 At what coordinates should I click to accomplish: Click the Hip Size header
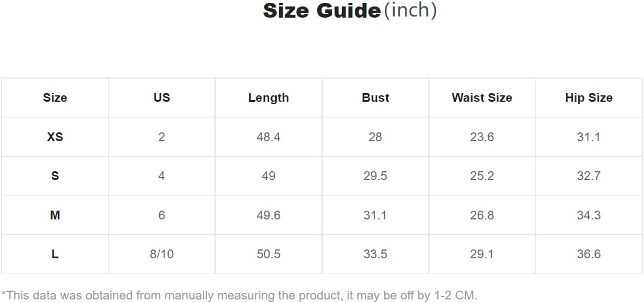589,98
